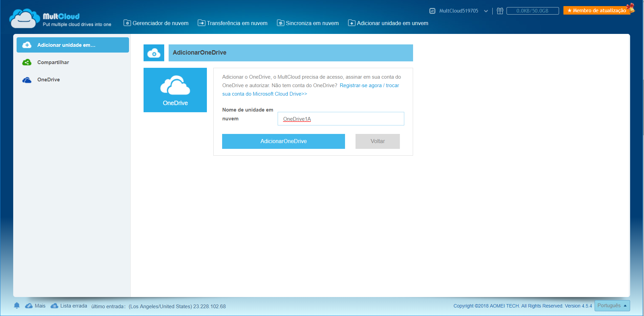Click the Sincroniza em nuvem icon
644x316 pixels.
(x=281, y=23)
